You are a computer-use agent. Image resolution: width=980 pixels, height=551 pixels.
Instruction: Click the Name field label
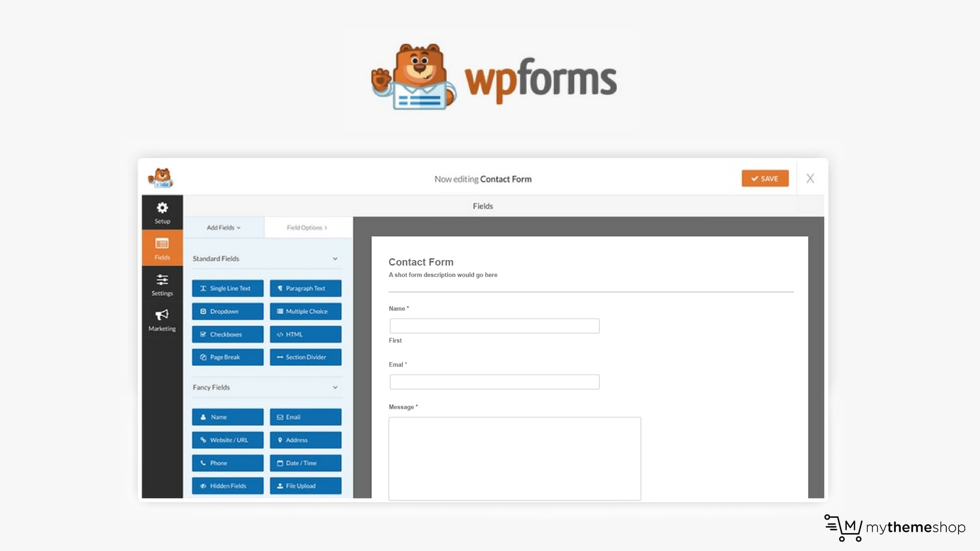[x=399, y=308]
